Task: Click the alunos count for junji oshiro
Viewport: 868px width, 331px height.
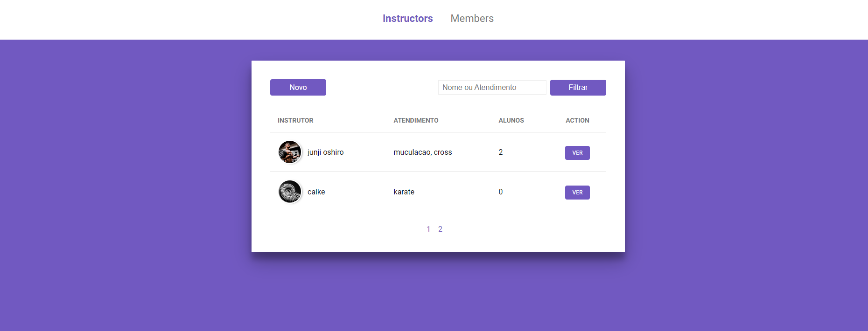Action: point(500,152)
